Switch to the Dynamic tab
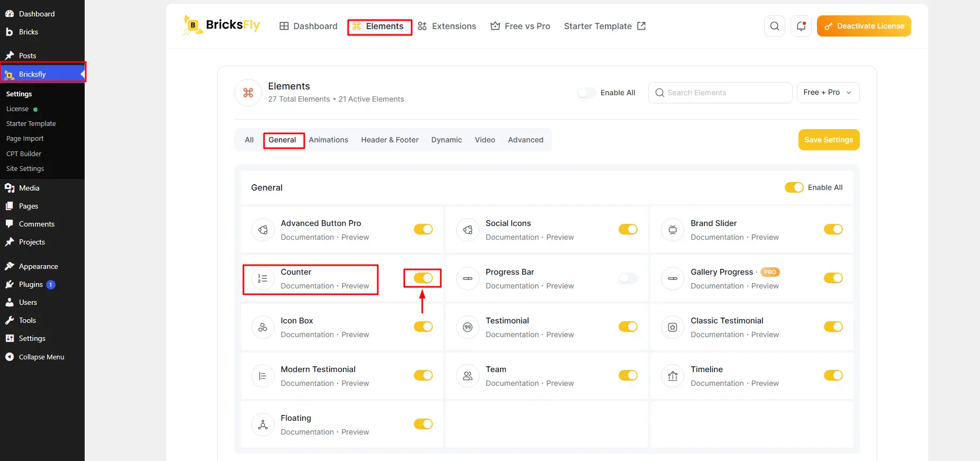This screenshot has width=980, height=461. [447, 140]
